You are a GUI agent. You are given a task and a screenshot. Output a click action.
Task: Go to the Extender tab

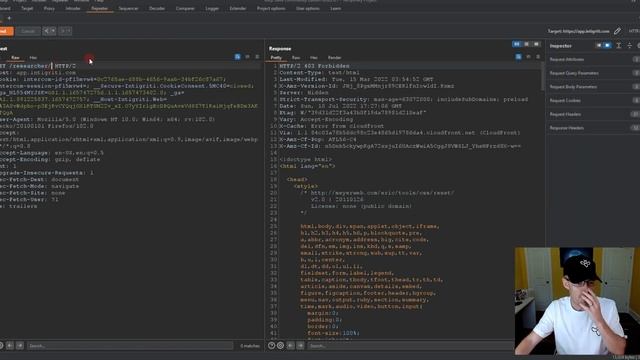238,8
